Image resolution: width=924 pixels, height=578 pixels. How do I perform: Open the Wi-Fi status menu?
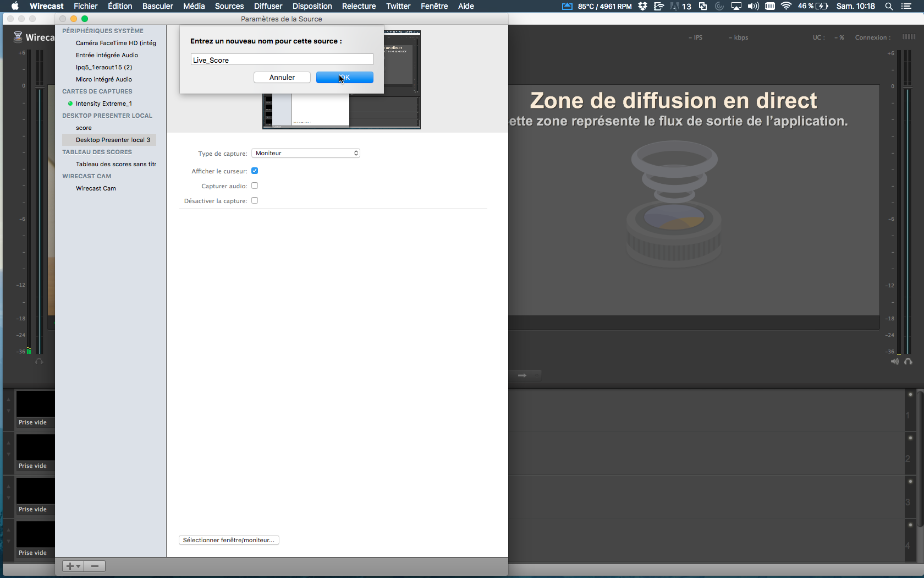pyautogui.click(x=786, y=6)
